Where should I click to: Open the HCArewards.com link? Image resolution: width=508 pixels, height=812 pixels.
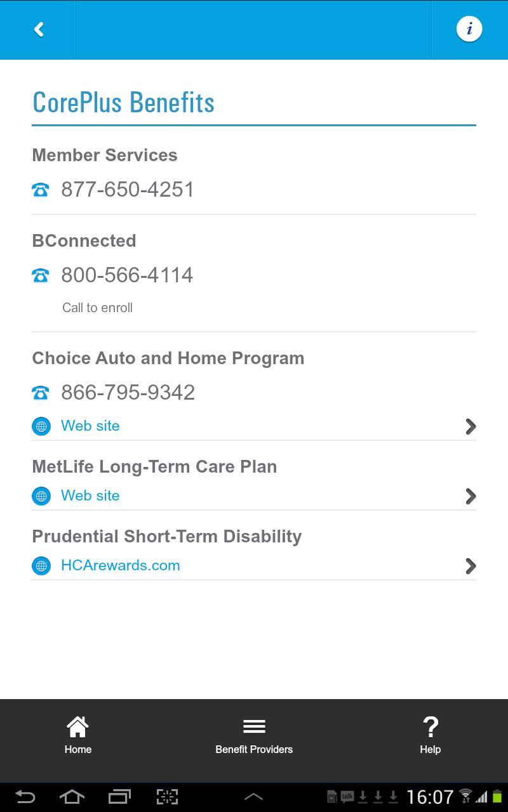[121, 566]
